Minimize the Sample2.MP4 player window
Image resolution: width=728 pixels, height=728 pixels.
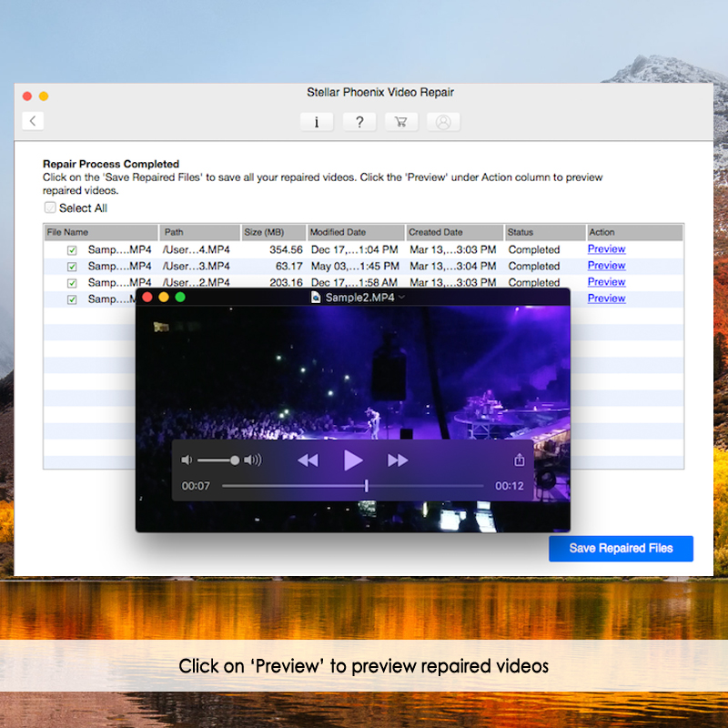(164, 298)
